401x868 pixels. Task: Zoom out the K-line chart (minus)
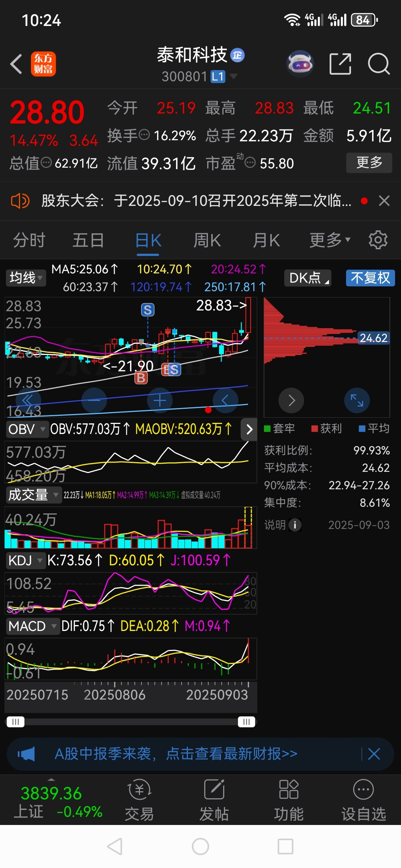point(94,400)
